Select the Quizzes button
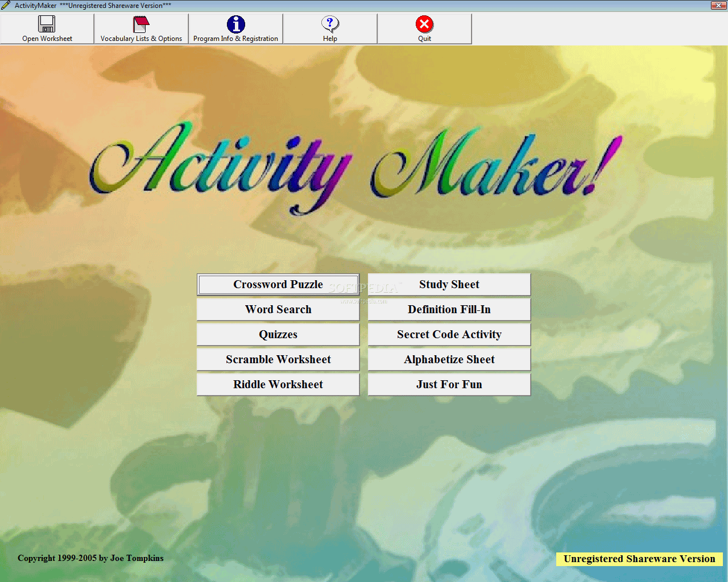The image size is (728, 582). tap(278, 335)
